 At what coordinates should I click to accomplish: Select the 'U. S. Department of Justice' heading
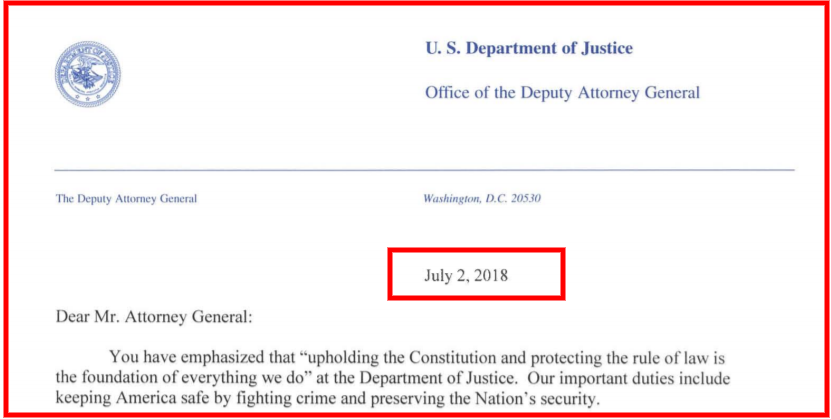click(529, 49)
